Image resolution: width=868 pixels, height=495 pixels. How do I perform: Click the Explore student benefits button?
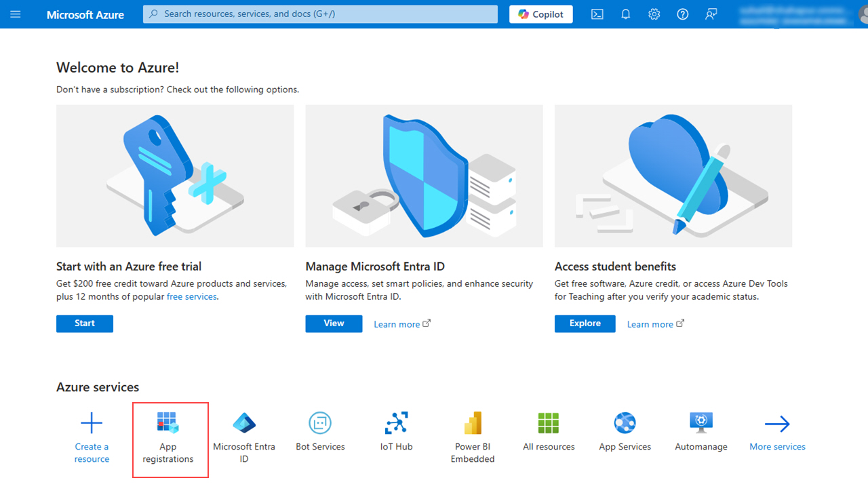pos(585,323)
